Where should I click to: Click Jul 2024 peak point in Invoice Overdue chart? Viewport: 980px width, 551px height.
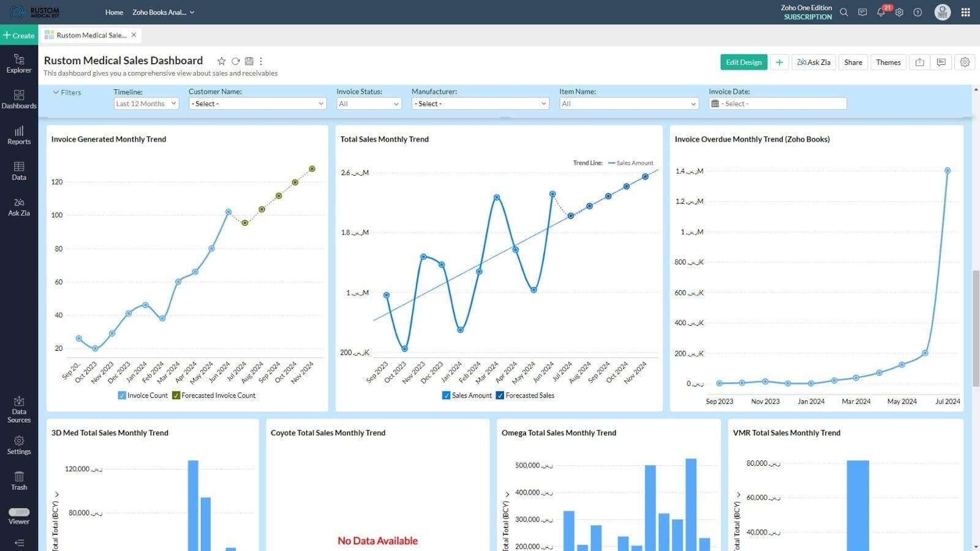point(948,171)
